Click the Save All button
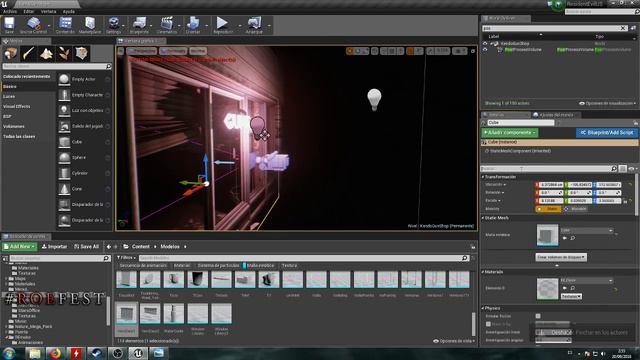The width and height of the screenshot is (640, 360). [86, 247]
